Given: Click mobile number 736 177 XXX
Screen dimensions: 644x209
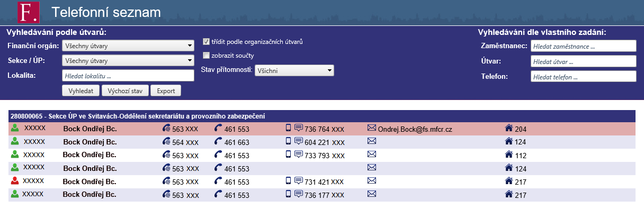Looking at the screenshot, I should tap(324, 195).
